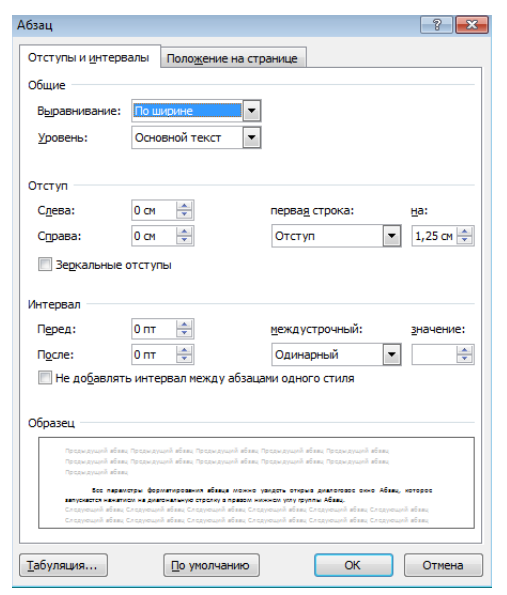Enable the Зеркальные отступы checkbox
This screenshot has height=595, width=507.
pos(45,264)
